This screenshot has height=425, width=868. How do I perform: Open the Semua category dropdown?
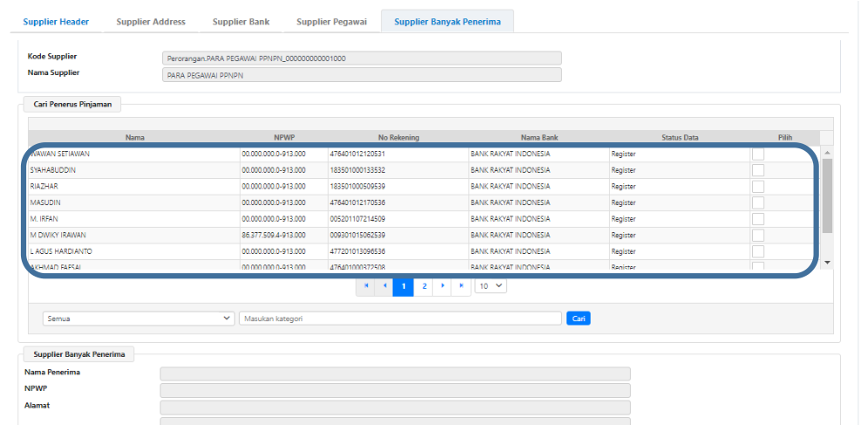click(139, 319)
